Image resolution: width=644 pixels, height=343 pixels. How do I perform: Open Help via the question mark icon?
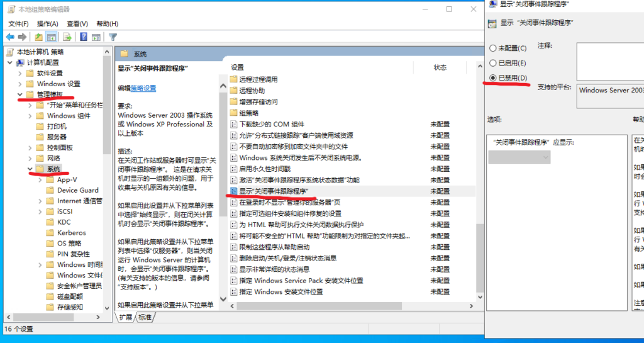tap(84, 37)
